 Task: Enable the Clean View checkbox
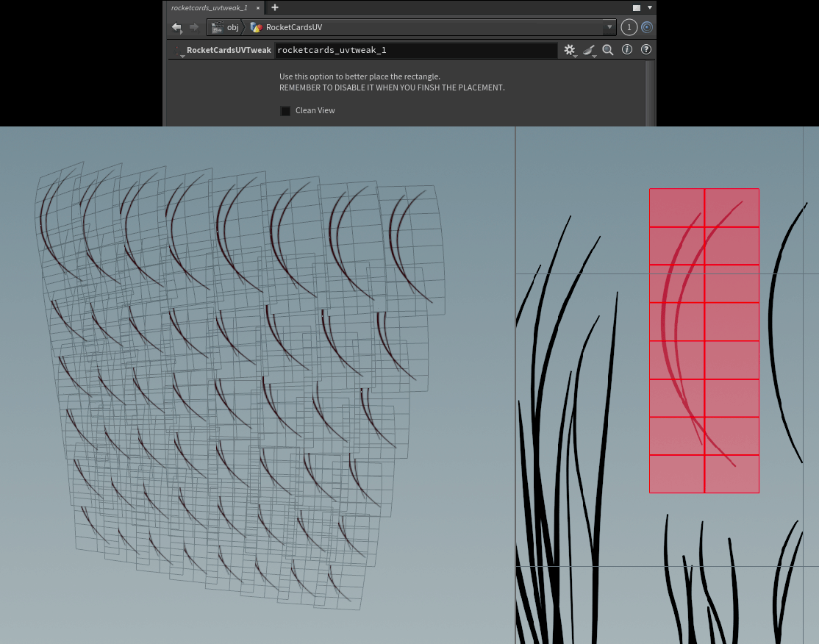coord(285,111)
